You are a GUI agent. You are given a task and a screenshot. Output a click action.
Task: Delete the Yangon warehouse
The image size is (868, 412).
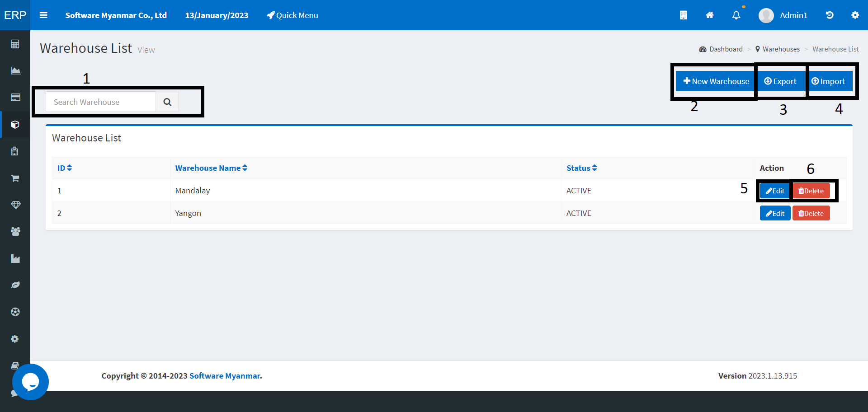(811, 213)
